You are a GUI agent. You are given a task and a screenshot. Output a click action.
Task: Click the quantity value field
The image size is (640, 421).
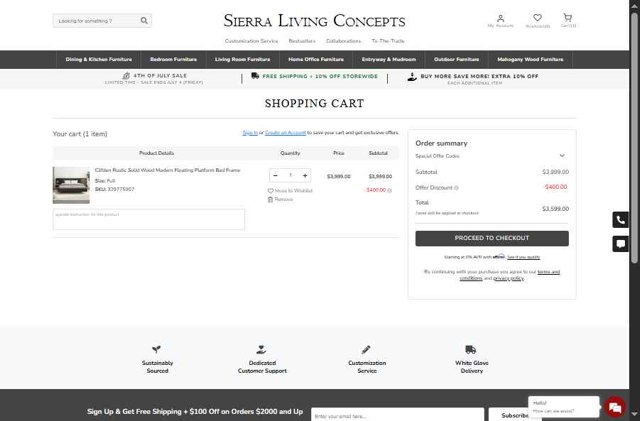pyautogui.click(x=290, y=176)
